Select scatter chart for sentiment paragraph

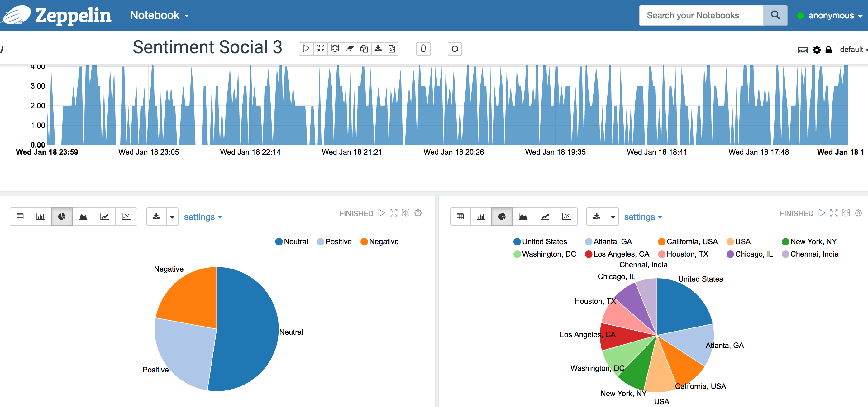coord(126,216)
